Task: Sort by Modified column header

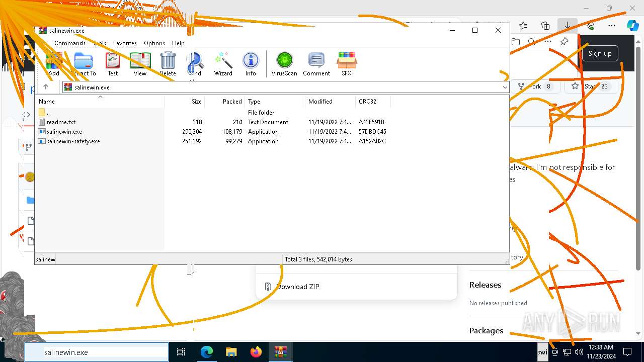Action: pos(330,101)
